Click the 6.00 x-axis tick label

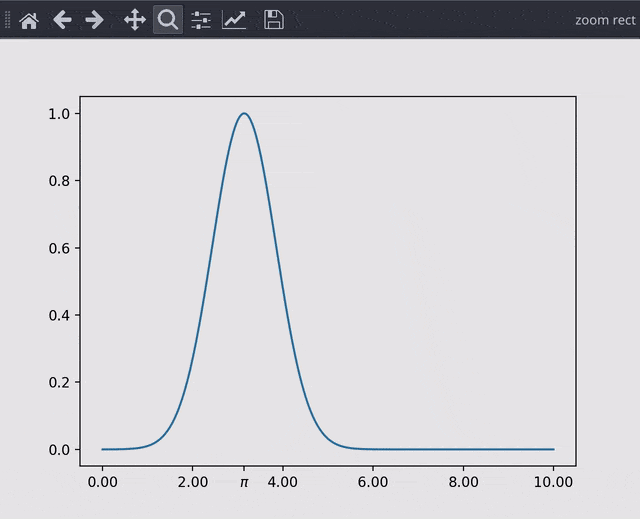pyautogui.click(x=373, y=482)
